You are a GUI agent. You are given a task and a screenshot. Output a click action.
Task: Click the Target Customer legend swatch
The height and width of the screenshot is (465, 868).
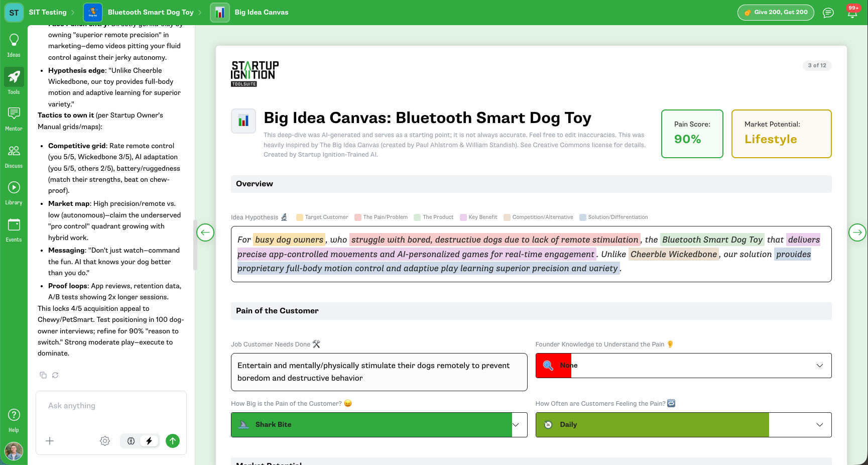(x=300, y=217)
